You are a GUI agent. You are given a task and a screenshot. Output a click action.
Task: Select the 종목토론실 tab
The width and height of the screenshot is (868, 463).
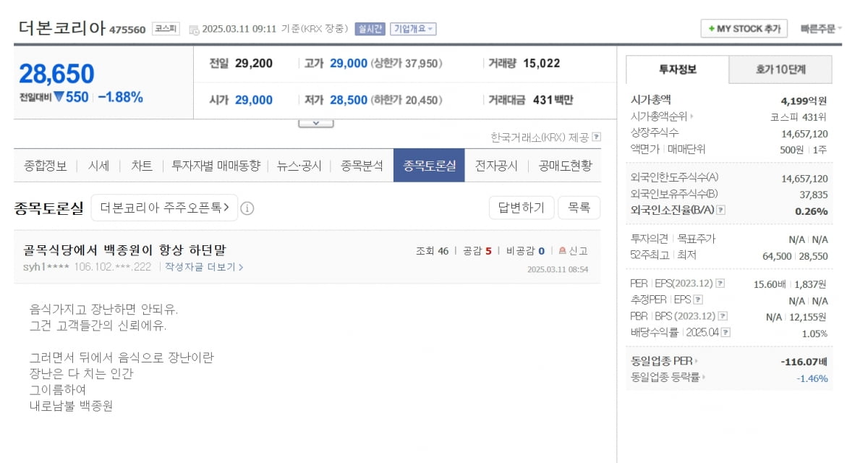tap(429, 166)
